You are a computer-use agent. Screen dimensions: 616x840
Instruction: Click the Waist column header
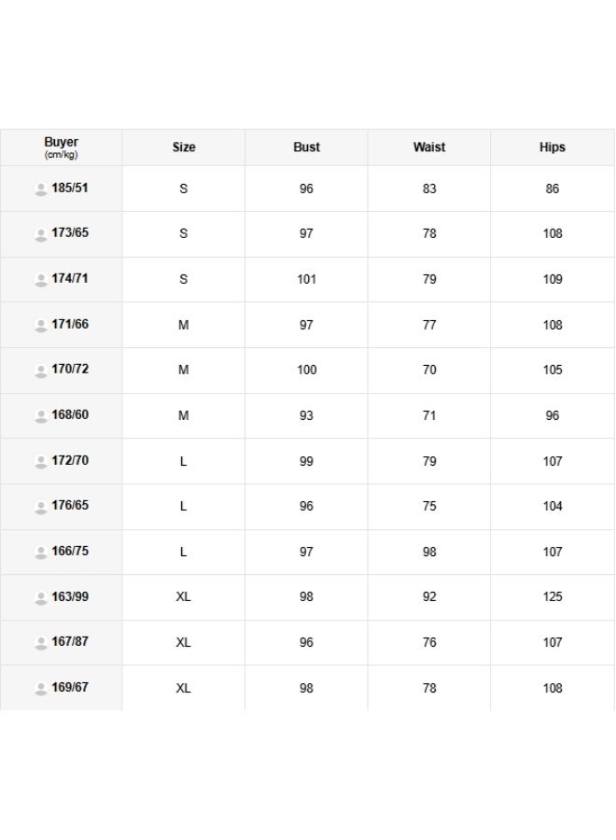pos(429,147)
